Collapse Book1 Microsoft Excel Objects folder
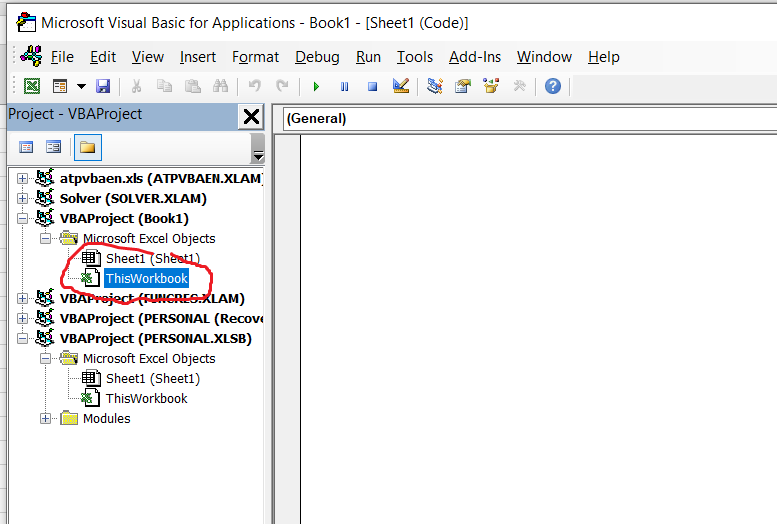Screen dimensions: 777x524 pos(46,238)
